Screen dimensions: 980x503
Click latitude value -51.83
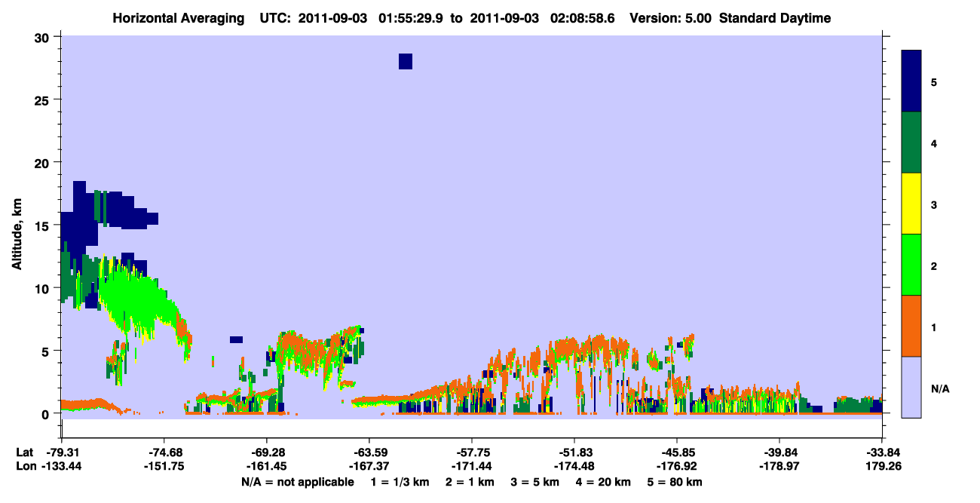point(574,452)
